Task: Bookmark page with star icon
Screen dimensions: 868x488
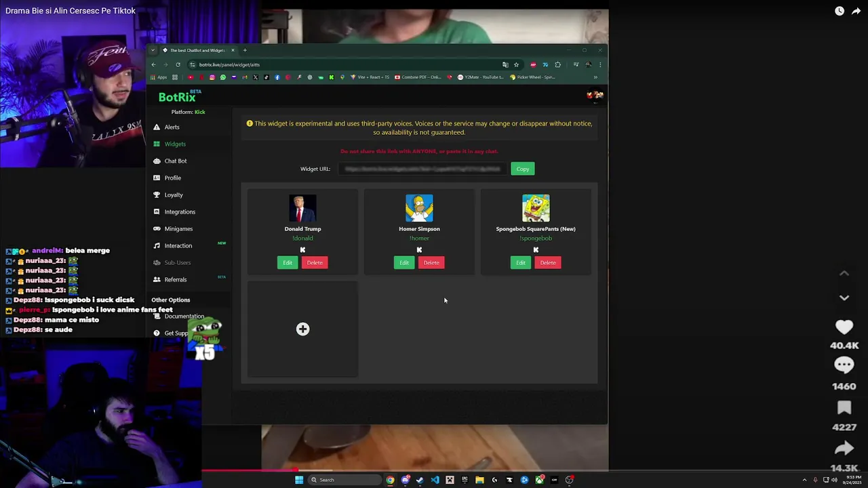Action: pos(516,64)
